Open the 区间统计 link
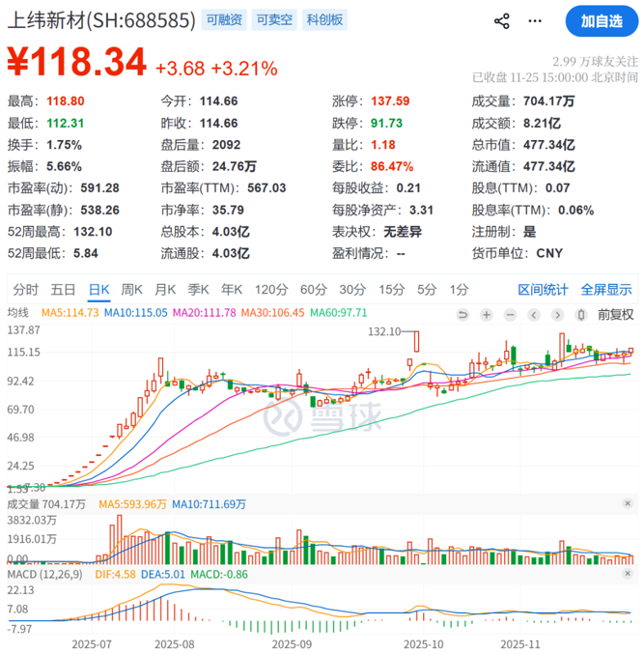The height and width of the screenshot is (654, 644). pos(544,289)
